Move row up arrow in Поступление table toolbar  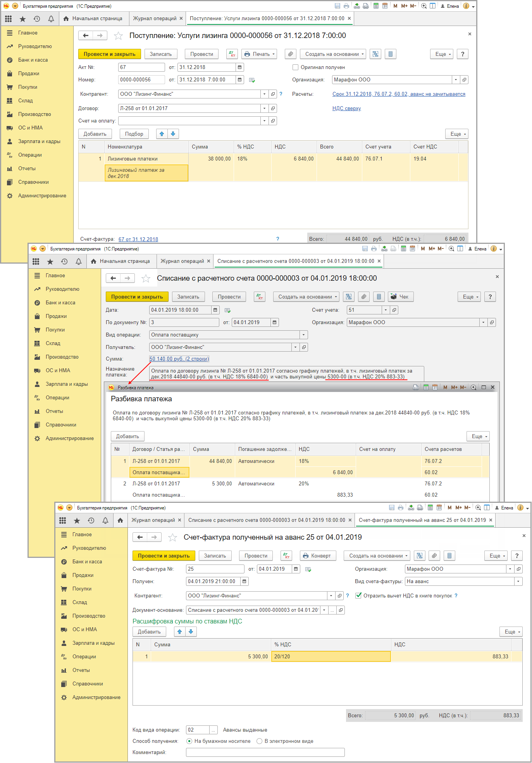162,134
